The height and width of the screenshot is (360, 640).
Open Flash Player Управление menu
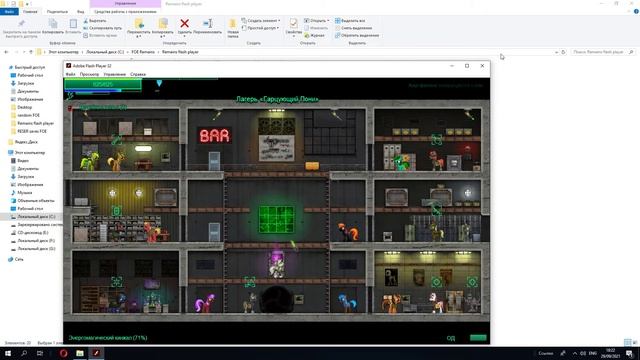point(115,74)
